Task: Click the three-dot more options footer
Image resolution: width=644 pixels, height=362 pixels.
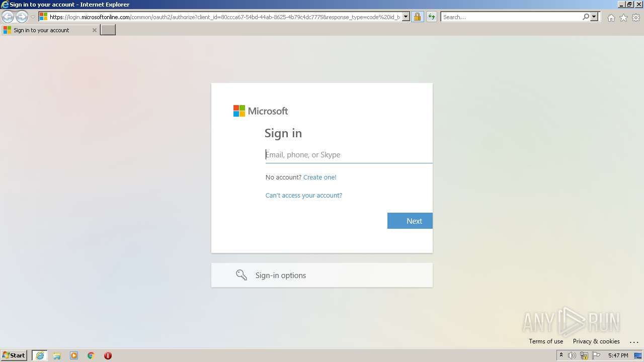Action: coord(634,342)
